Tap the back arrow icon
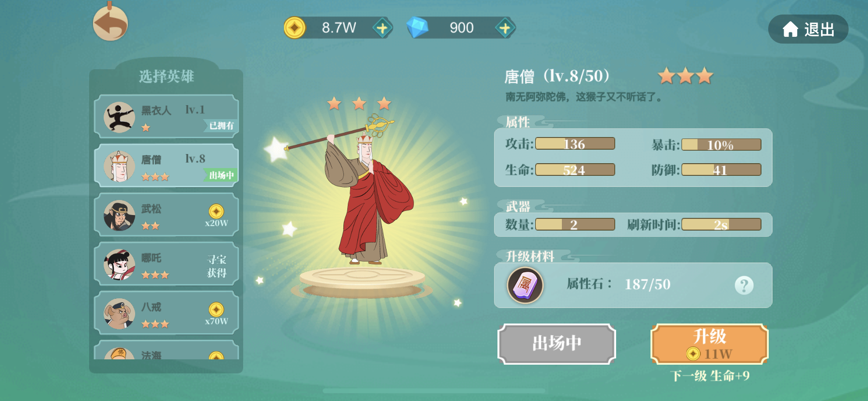This screenshot has width=868, height=401. pyautogui.click(x=110, y=23)
